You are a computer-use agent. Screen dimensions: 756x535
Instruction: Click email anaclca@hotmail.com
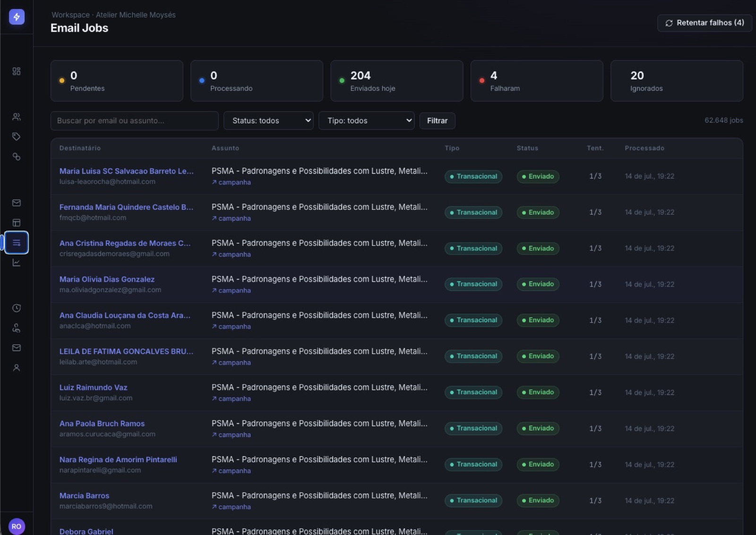coord(95,326)
